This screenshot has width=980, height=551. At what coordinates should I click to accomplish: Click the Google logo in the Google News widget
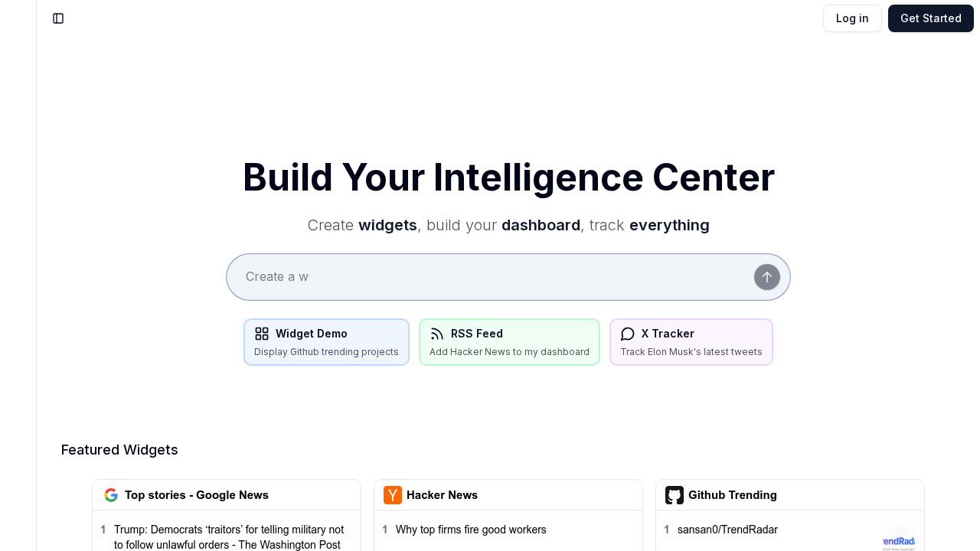point(111,494)
